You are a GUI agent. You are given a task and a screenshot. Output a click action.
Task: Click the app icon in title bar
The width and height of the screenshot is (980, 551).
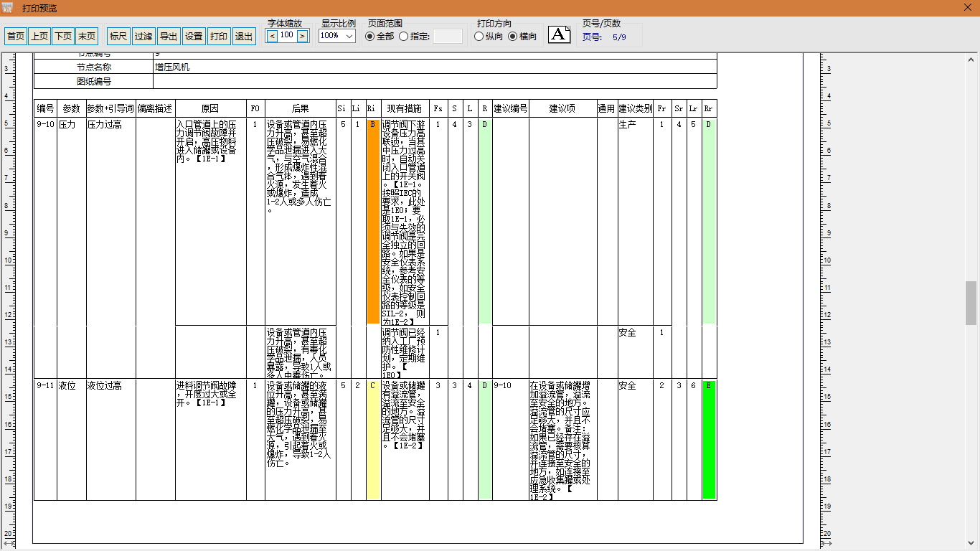click(9, 8)
